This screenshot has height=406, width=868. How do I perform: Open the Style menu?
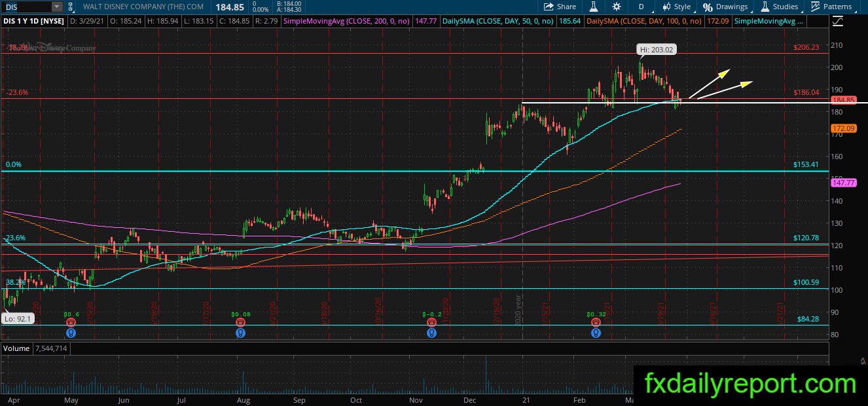(676, 7)
